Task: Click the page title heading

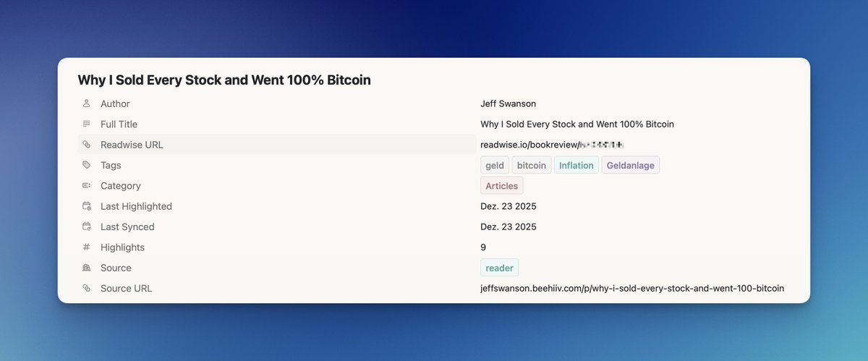Action: [x=224, y=80]
